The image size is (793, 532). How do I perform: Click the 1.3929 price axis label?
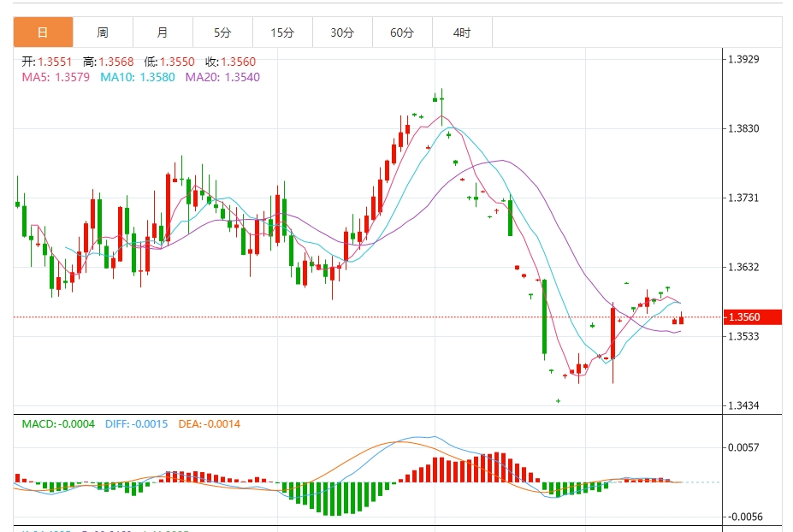[743, 59]
